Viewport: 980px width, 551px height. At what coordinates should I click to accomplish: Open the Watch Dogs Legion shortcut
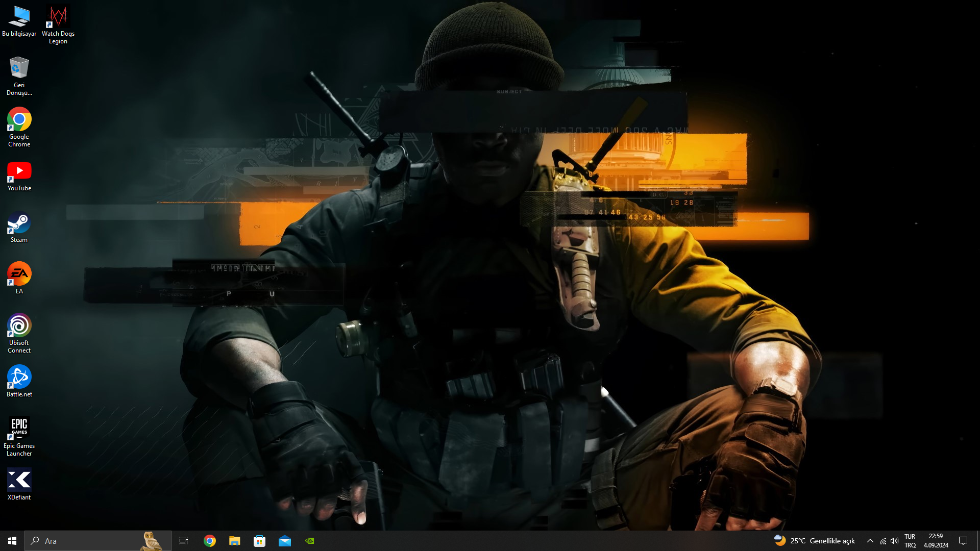click(58, 17)
